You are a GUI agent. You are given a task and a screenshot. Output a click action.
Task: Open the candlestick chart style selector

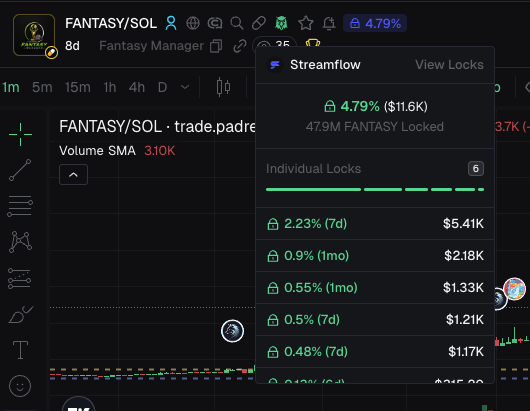[x=223, y=87]
